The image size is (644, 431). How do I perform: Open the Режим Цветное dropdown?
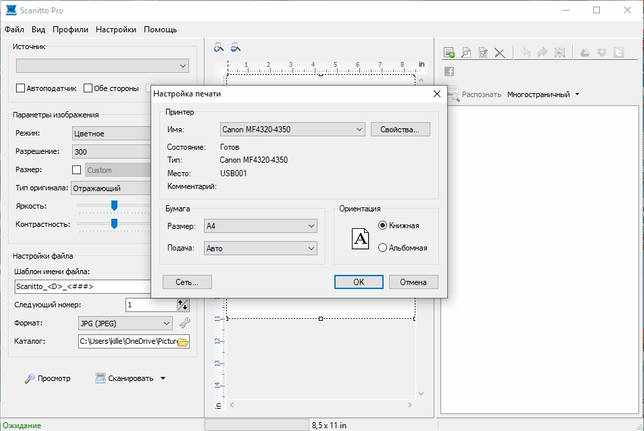112,133
